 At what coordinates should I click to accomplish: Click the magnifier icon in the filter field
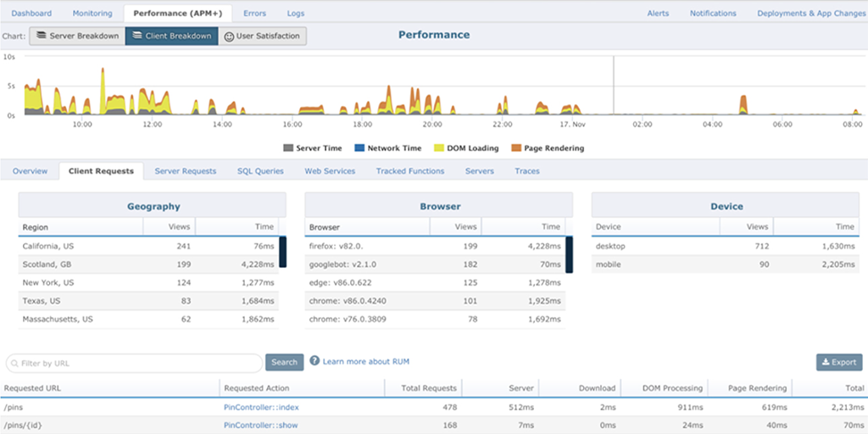[x=15, y=364]
